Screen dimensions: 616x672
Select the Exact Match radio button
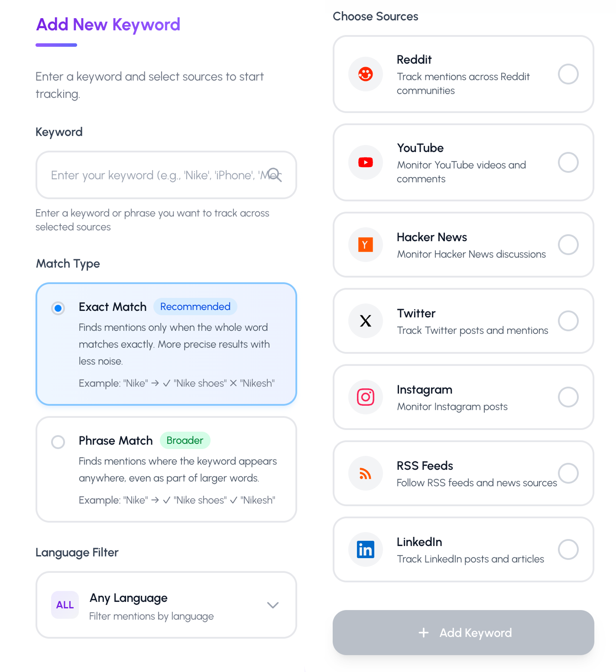point(58,308)
